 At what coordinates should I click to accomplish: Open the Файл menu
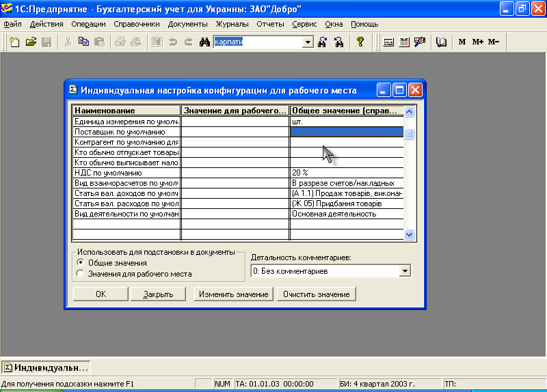point(12,24)
